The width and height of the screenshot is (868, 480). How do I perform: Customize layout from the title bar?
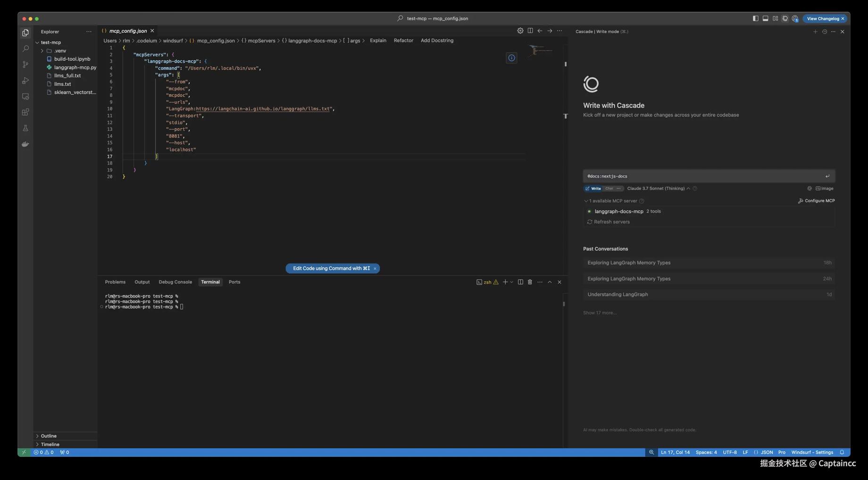tap(775, 18)
